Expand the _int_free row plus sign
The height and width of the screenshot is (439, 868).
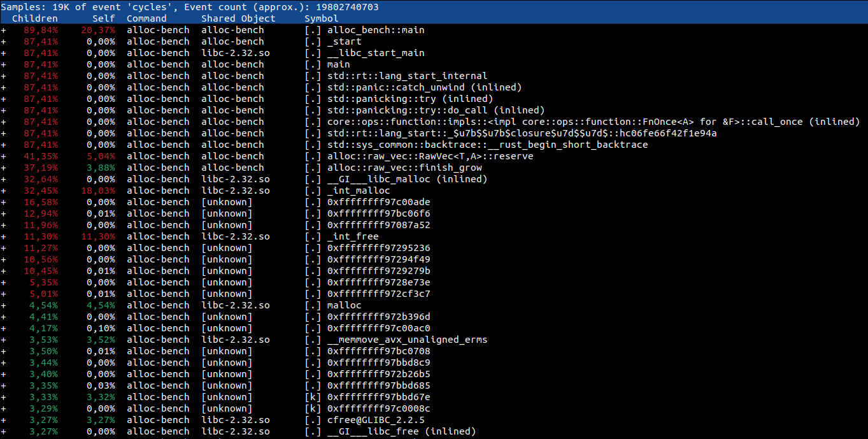tap(3, 236)
